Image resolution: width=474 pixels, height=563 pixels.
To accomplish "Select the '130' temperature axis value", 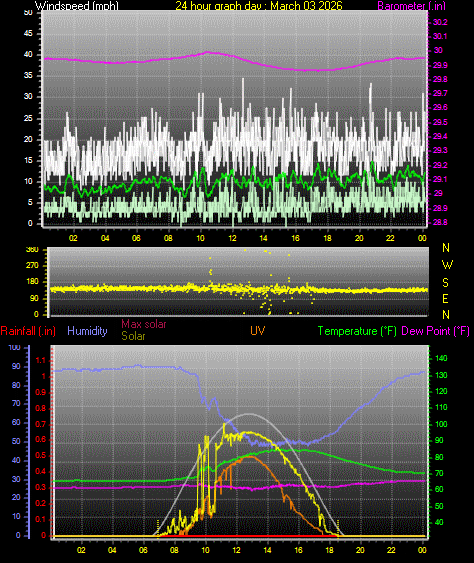I will (x=441, y=375).
